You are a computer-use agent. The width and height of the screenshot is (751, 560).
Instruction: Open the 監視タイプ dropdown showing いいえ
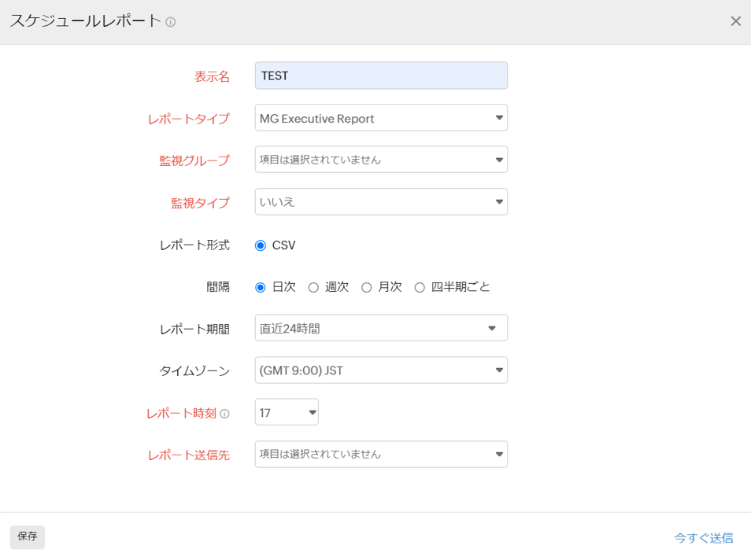pos(380,202)
